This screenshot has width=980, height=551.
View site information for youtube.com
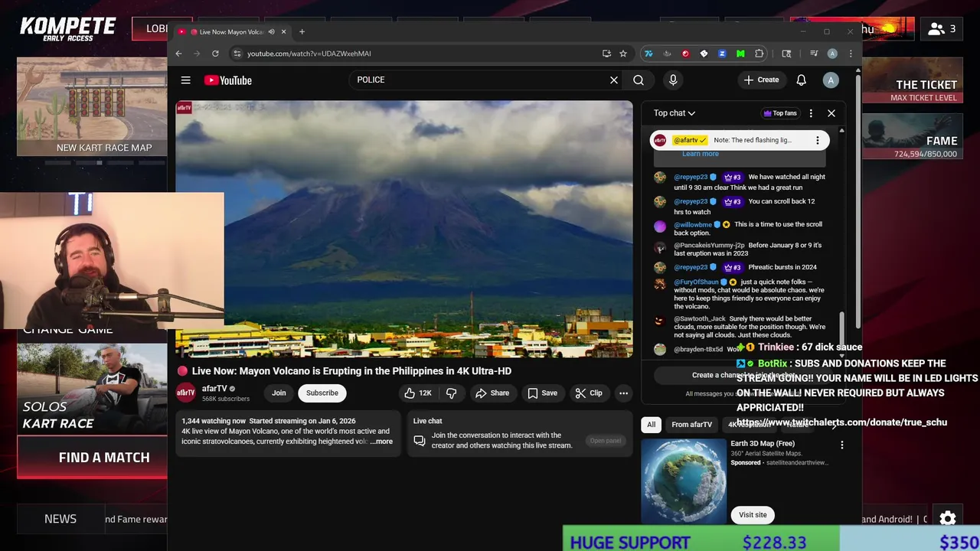(237, 54)
